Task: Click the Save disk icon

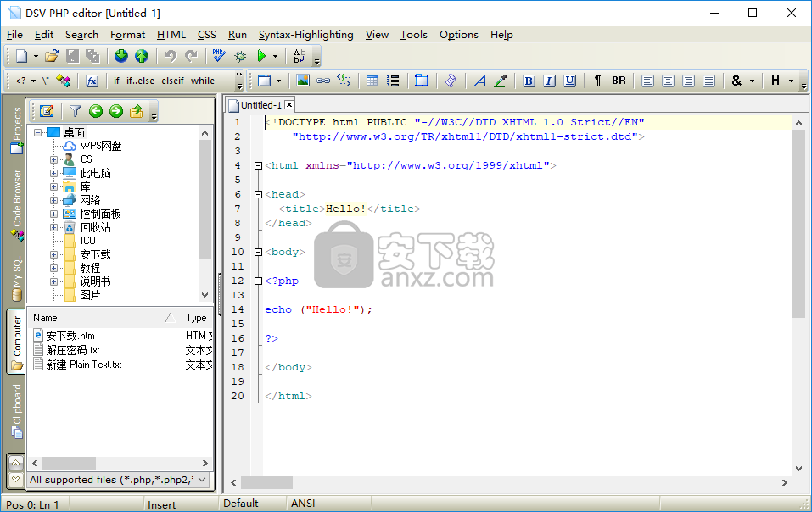Action: (72, 56)
